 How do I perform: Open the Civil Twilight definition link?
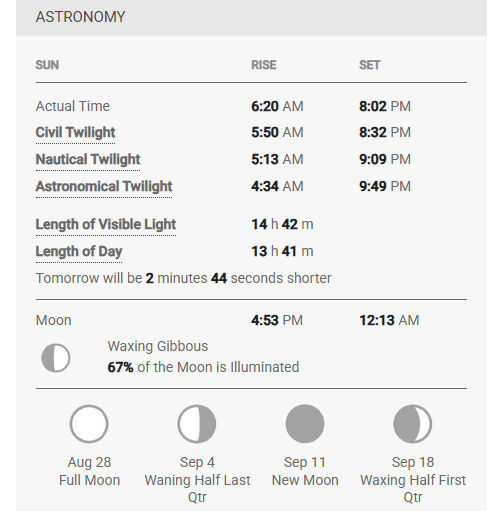(75, 132)
